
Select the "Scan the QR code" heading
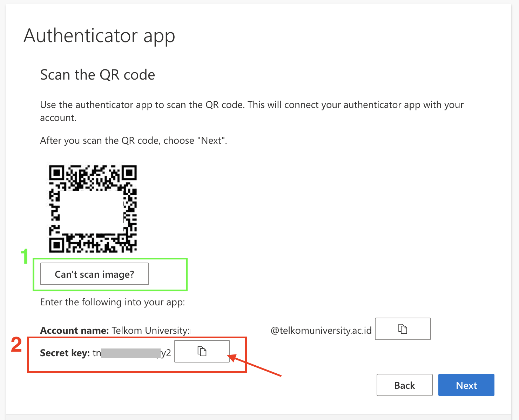coord(97,75)
